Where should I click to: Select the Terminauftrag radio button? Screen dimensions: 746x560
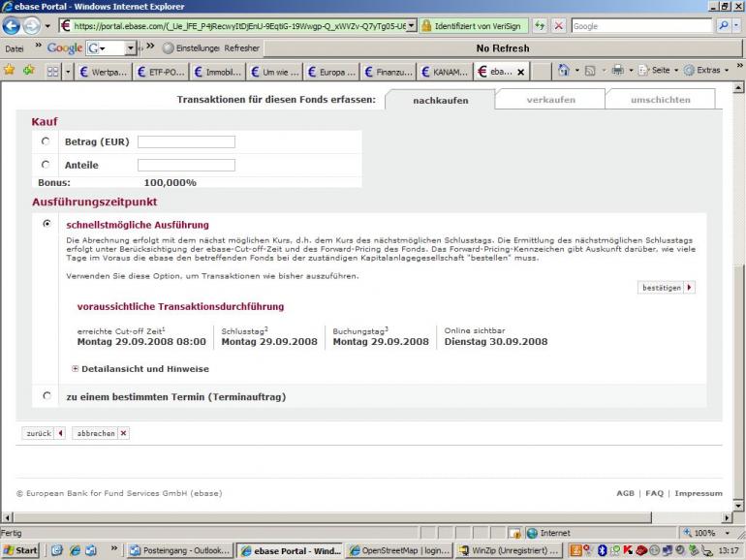pos(47,396)
